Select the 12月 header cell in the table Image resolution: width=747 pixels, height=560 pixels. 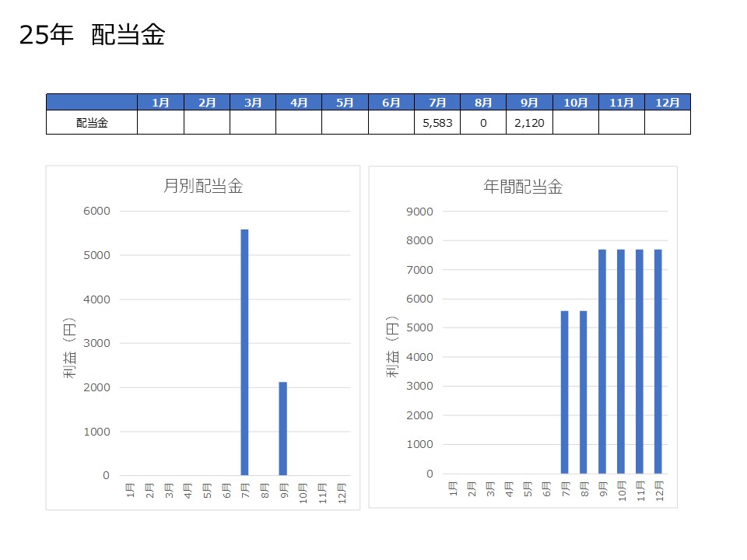point(667,103)
